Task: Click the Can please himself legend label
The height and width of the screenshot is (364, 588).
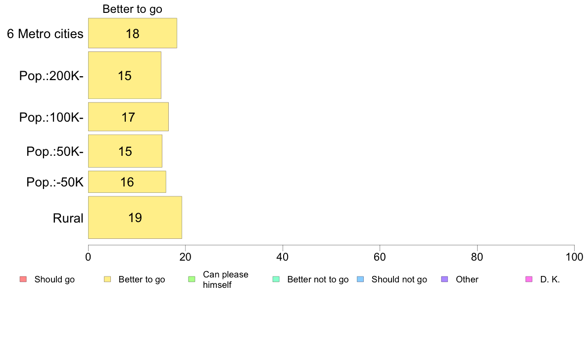Action: (x=225, y=279)
